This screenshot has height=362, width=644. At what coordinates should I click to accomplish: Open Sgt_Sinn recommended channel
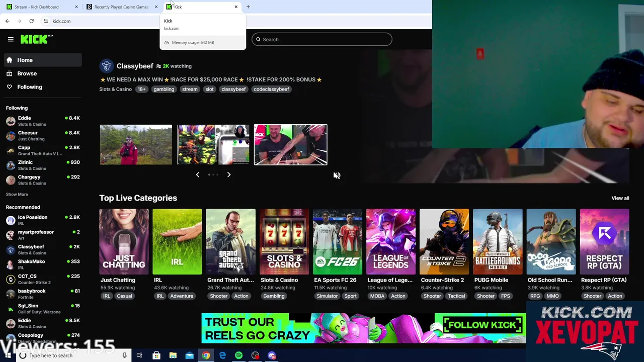(43, 308)
